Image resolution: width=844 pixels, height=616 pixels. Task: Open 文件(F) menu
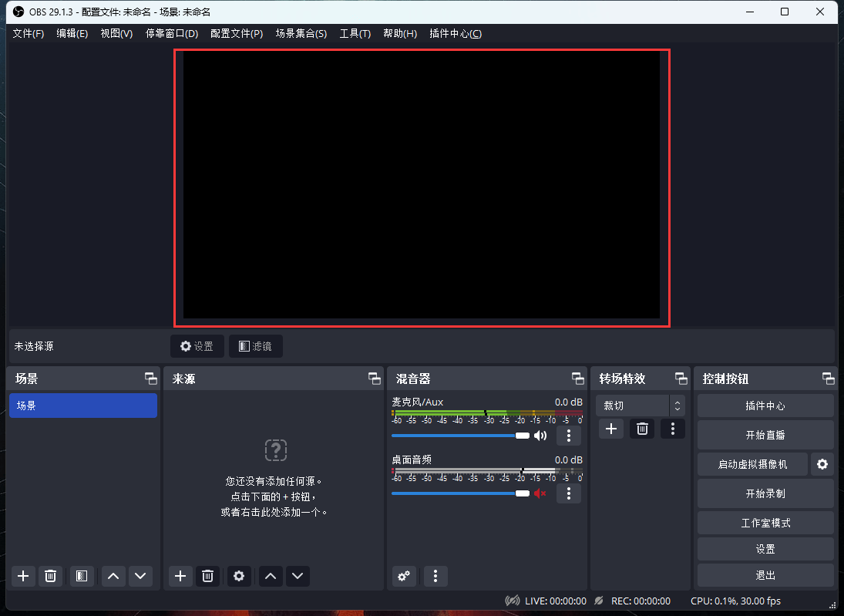[28, 33]
